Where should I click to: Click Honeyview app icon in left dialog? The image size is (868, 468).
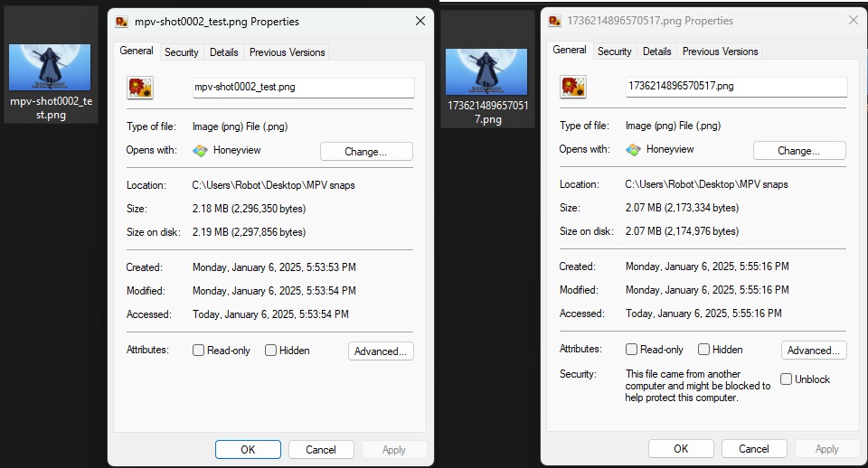pos(201,151)
